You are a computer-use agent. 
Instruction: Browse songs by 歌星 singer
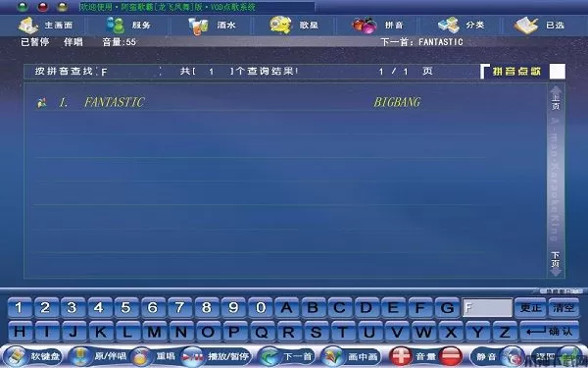294,26
